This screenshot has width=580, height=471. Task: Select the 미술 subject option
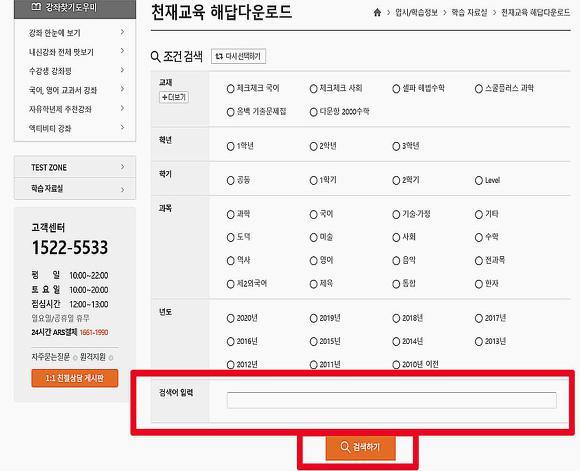[x=313, y=237]
